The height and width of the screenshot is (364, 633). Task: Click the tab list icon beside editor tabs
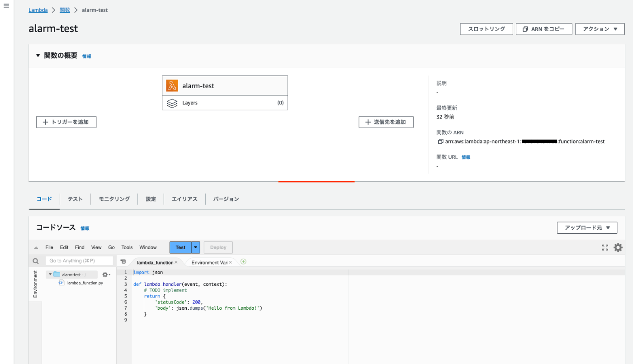(123, 262)
